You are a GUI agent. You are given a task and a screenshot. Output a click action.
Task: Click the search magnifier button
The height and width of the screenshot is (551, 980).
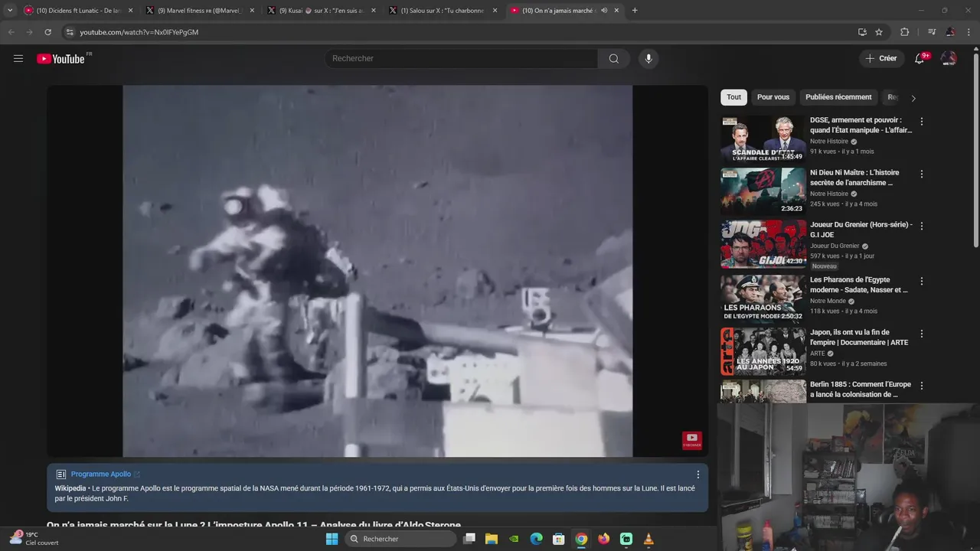click(614, 59)
